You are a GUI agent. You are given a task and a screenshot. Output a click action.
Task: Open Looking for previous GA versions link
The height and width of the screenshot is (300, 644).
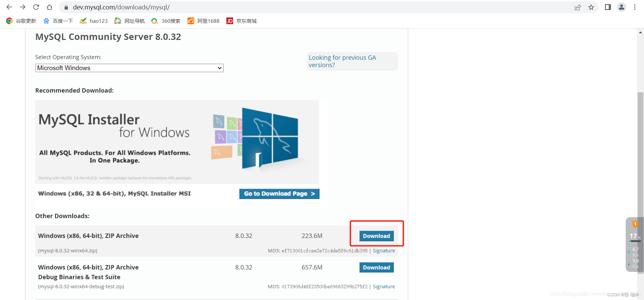(x=342, y=61)
